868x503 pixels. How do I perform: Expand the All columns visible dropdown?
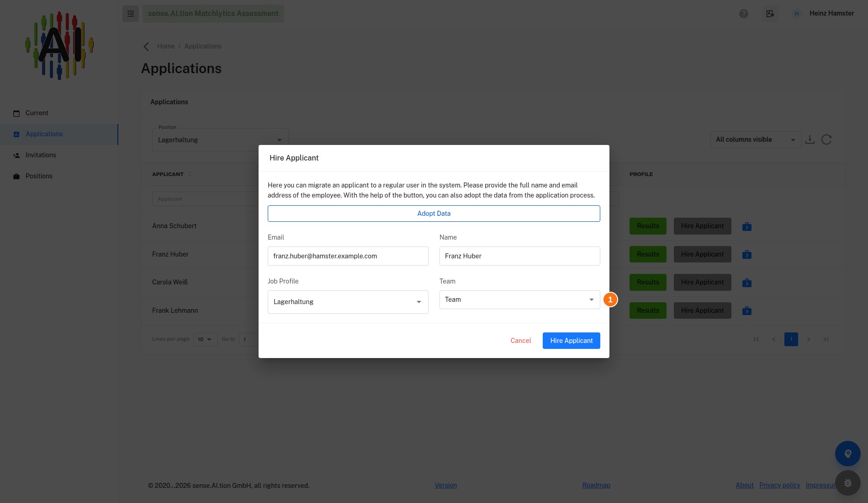756,139
